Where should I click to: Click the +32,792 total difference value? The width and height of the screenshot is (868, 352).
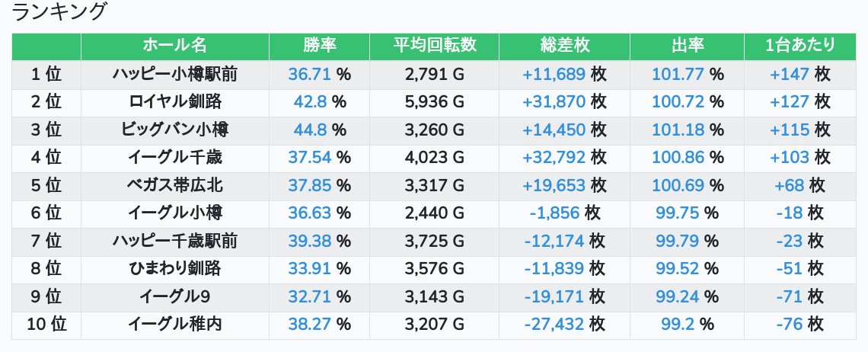point(554,158)
